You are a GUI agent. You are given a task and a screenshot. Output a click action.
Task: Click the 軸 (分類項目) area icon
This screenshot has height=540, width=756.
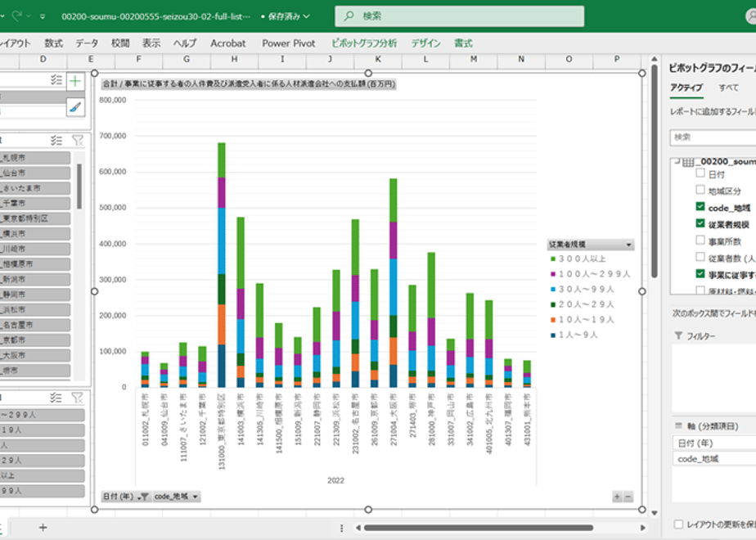pyautogui.click(x=679, y=425)
